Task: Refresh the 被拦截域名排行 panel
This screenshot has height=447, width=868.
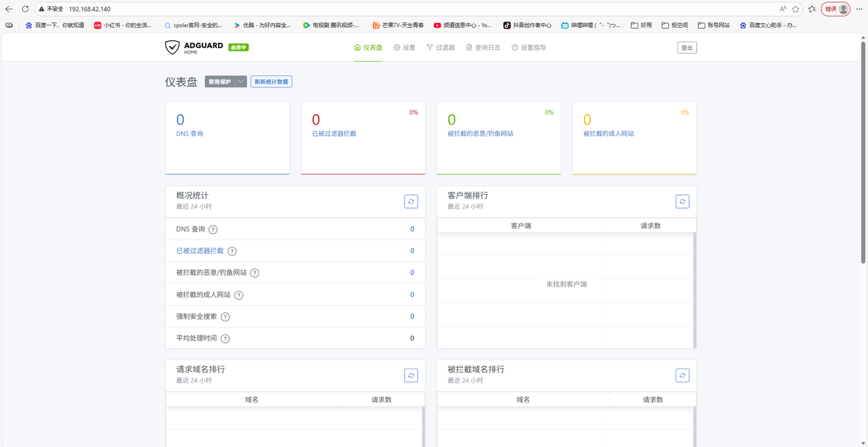Action: coord(682,375)
